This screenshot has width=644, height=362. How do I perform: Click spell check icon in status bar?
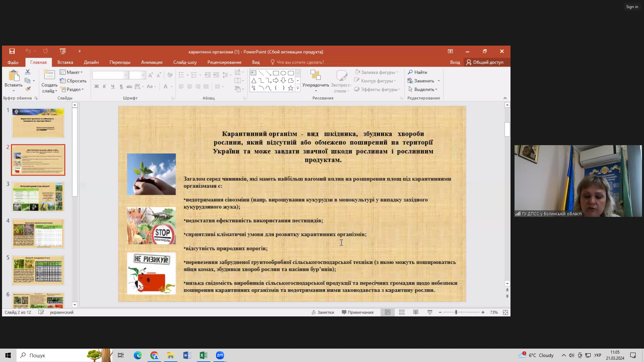(x=41, y=312)
